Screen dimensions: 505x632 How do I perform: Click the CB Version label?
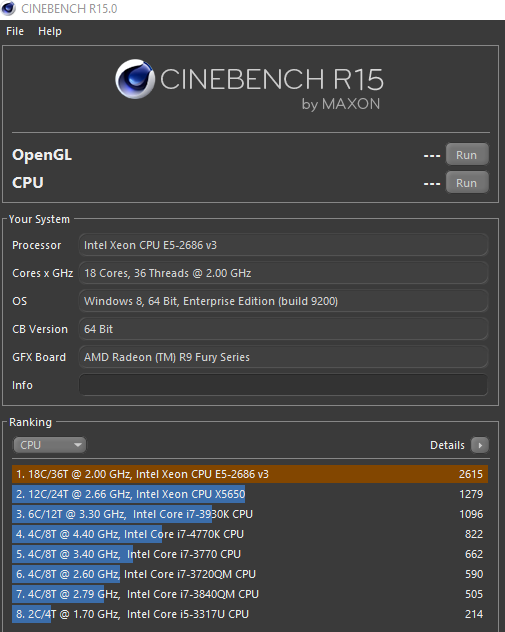(40, 329)
